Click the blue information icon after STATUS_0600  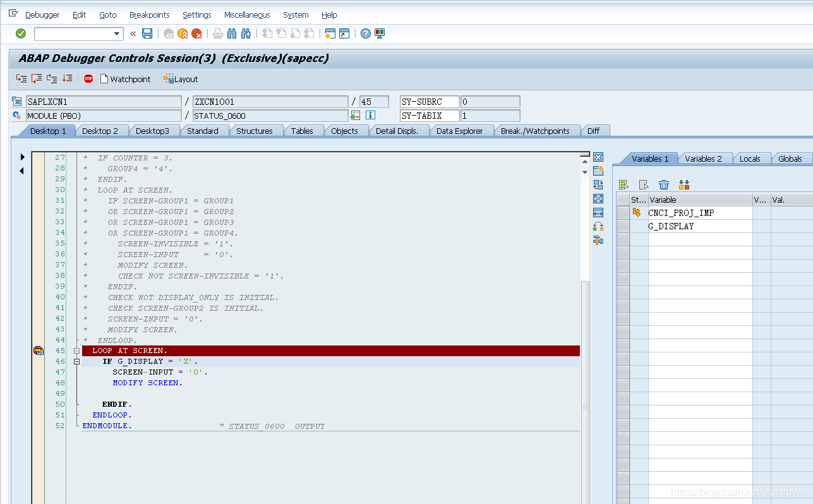[370, 116]
